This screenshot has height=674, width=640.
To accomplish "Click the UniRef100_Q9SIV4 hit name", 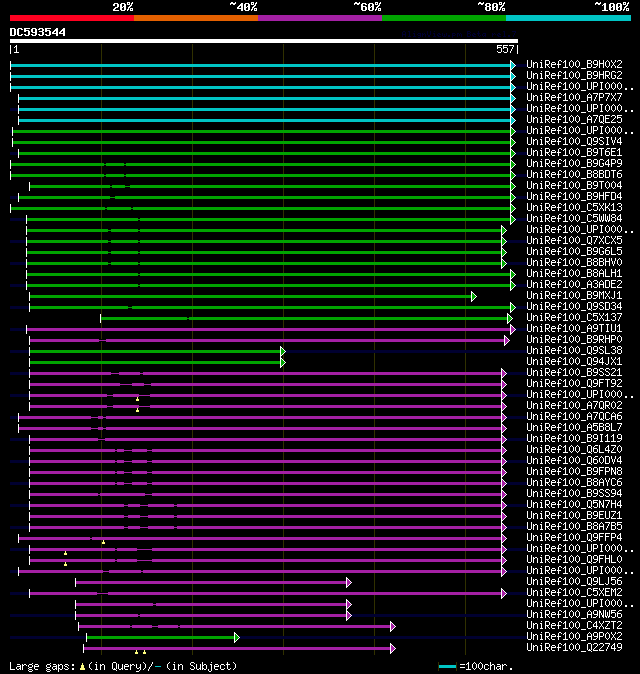I will coord(574,141).
